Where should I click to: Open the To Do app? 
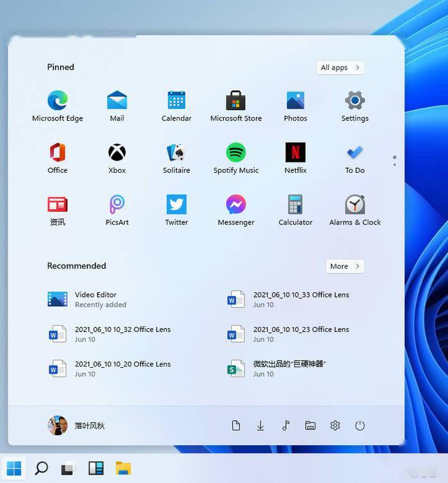[355, 158]
